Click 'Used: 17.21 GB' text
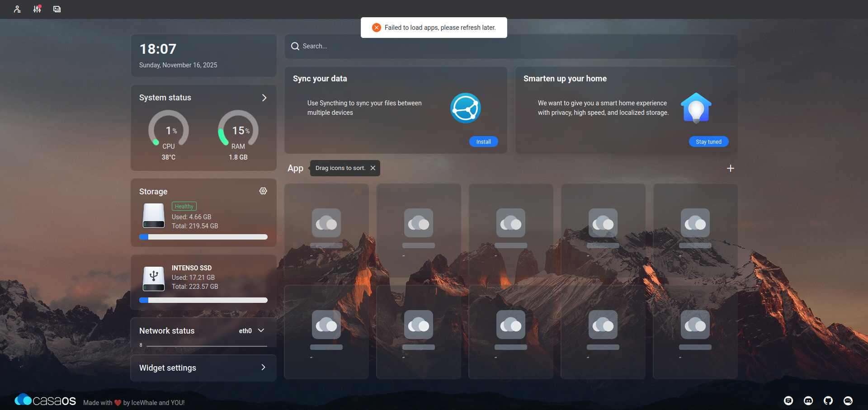The image size is (868, 410). pyautogui.click(x=193, y=278)
